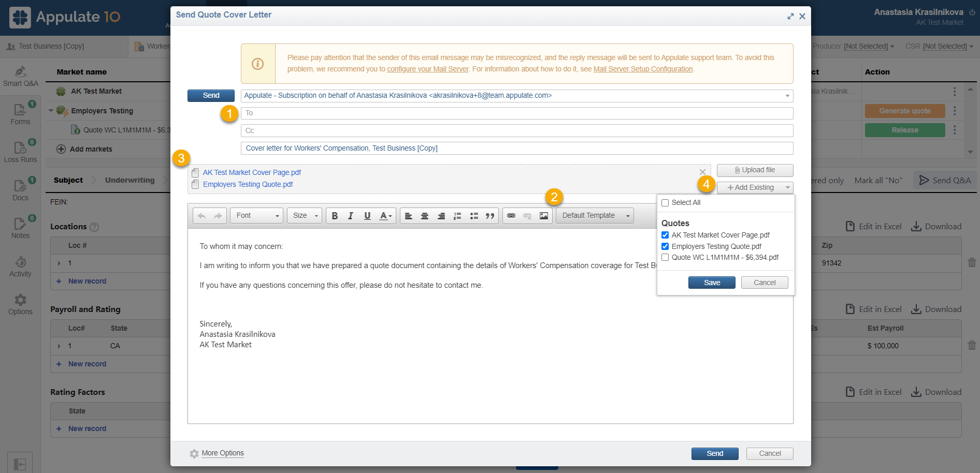Viewport: 980px width, 473px height.
Task: Open the text color picker
Action: 385,216
